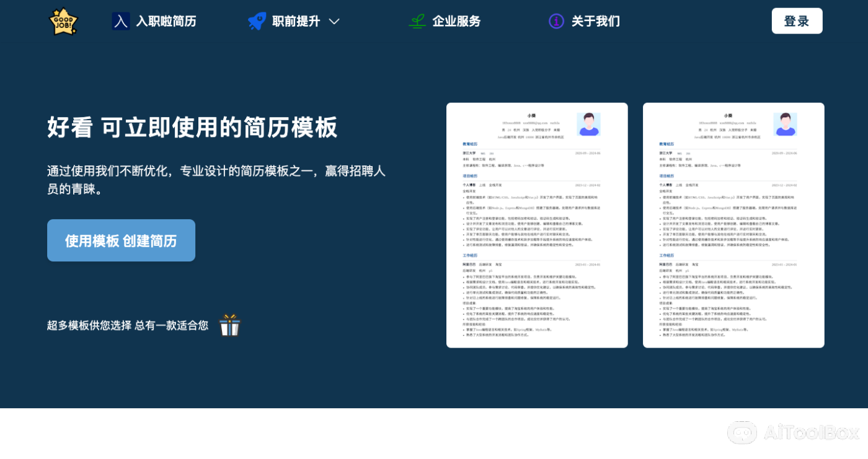Click the heading 好看 可立即使用的简历模板
The image size is (868, 459).
click(192, 127)
